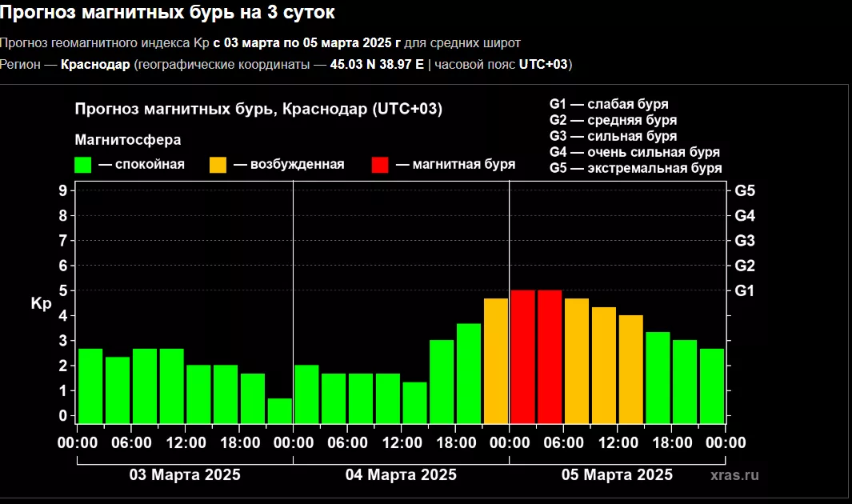Click the green 'спокойная' legend swatch
The image size is (852, 504).
(x=83, y=165)
